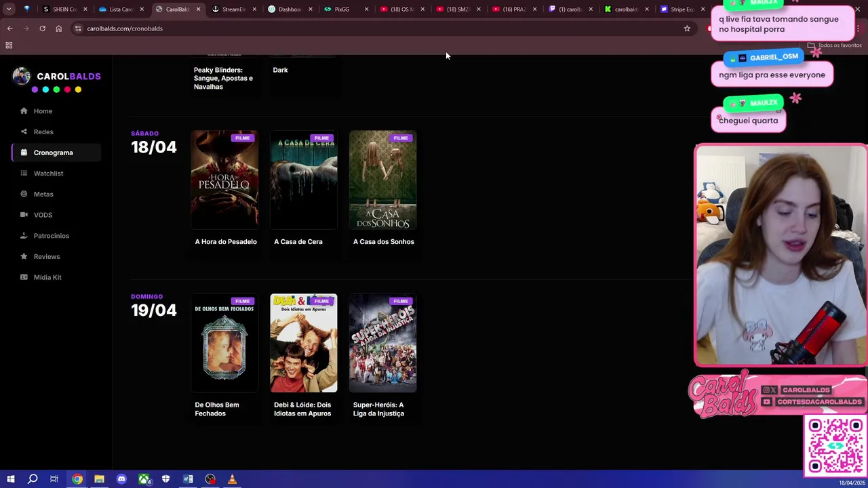Open Discord from the taskbar

pyautogui.click(x=121, y=479)
